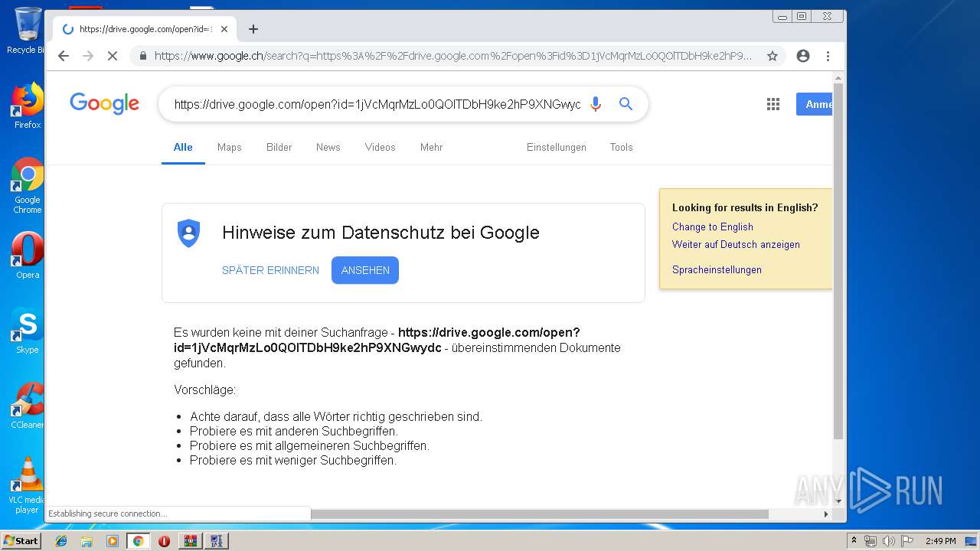Close the drive.google.com tab
Viewport: 980px width, 551px height.
224,29
